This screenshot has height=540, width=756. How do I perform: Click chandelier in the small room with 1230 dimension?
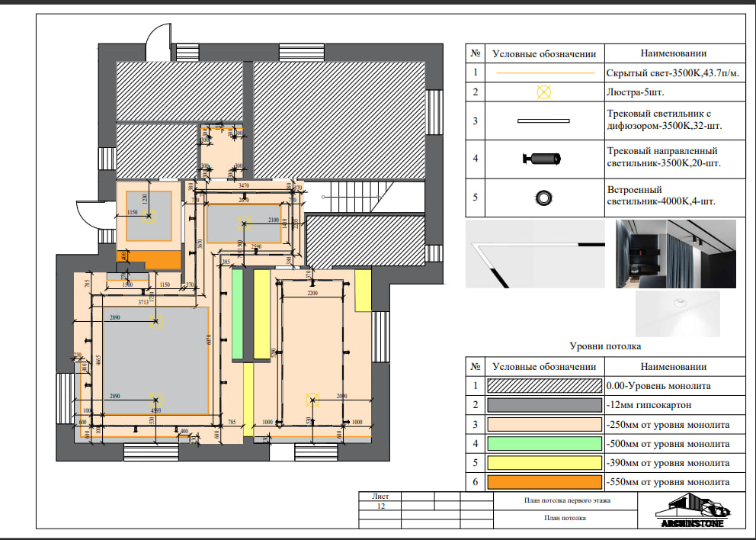tap(149, 216)
